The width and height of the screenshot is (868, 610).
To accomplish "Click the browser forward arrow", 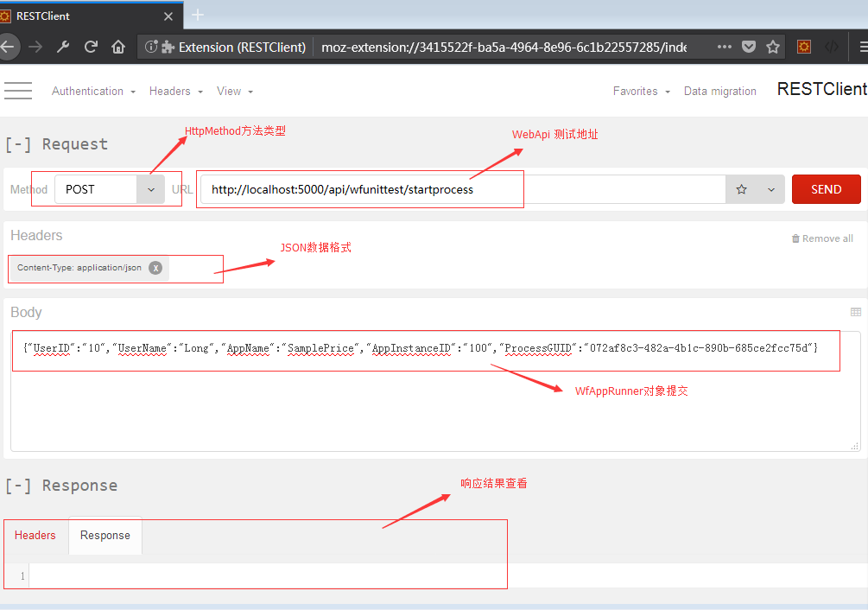I will click(35, 47).
